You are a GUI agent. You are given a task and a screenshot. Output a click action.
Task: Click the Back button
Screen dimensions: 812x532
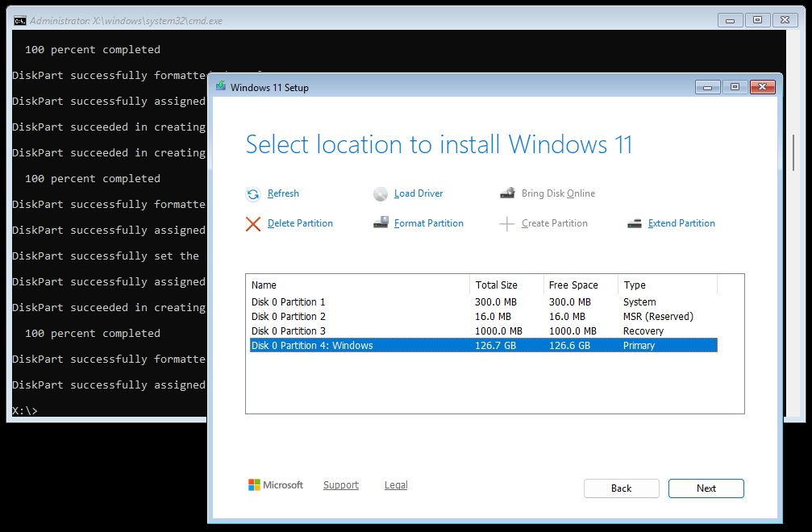(x=622, y=488)
